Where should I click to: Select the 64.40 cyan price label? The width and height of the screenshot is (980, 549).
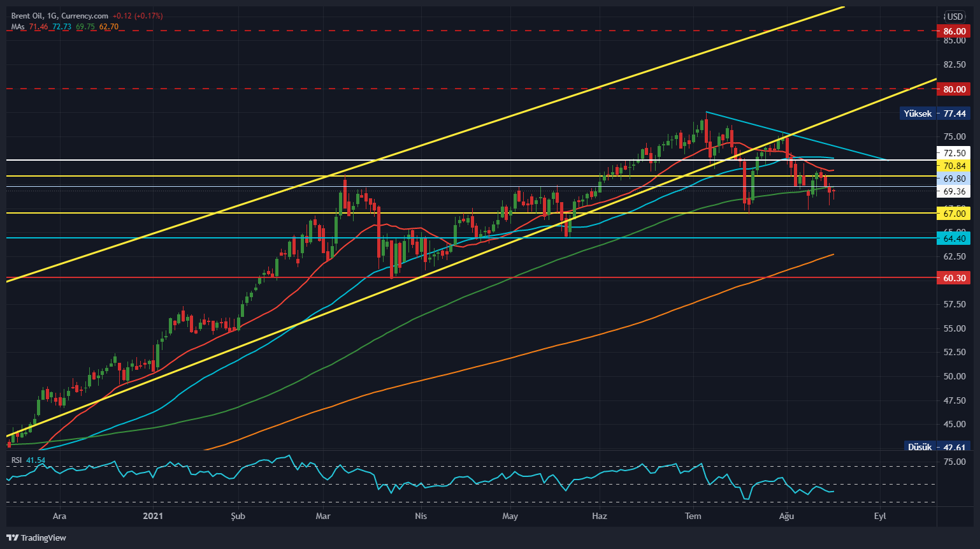tap(954, 238)
